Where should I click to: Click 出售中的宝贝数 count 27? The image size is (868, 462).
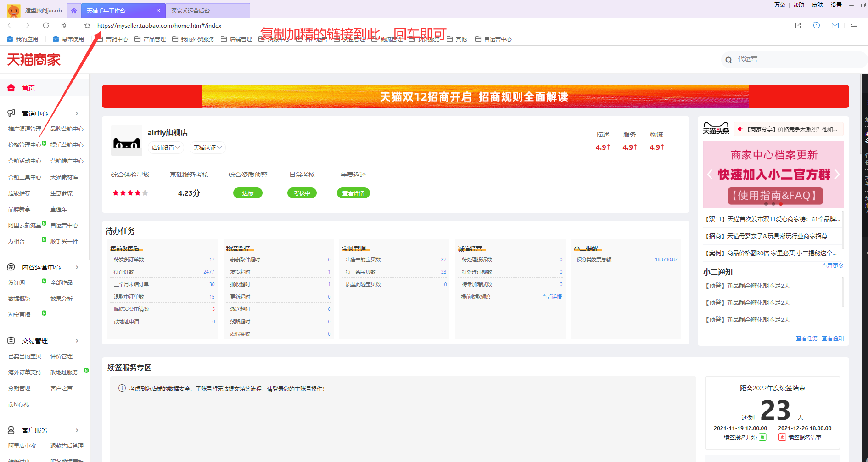coord(444,259)
